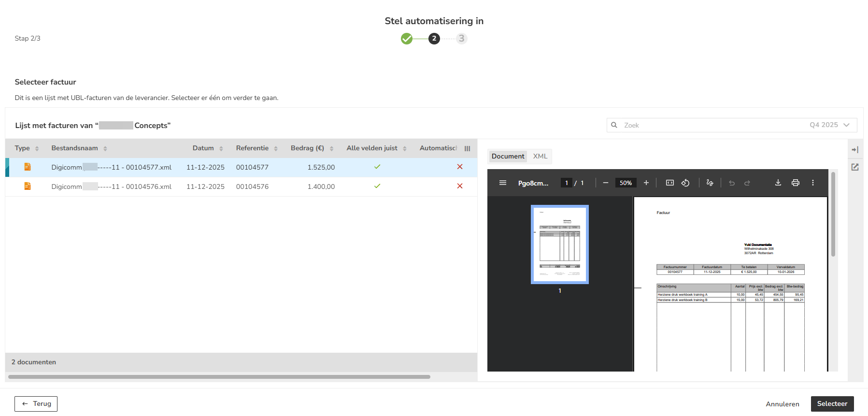
Task: Open PDF viewer more actions menu
Action: (813, 183)
